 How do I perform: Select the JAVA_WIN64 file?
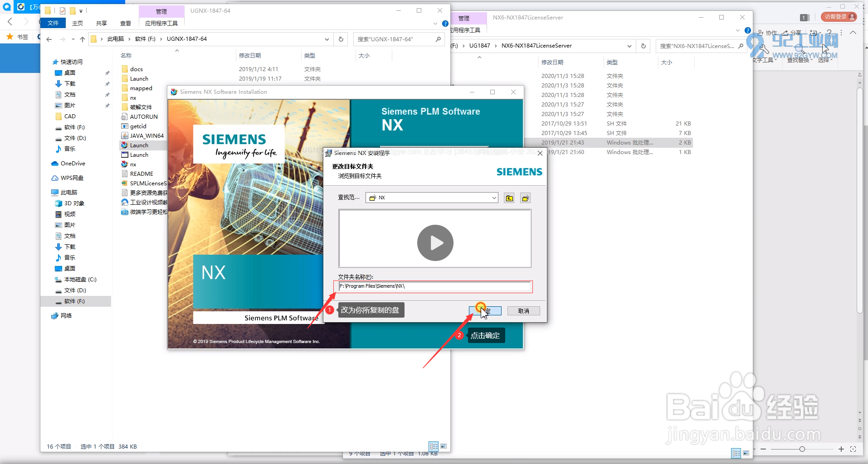(x=146, y=136)
